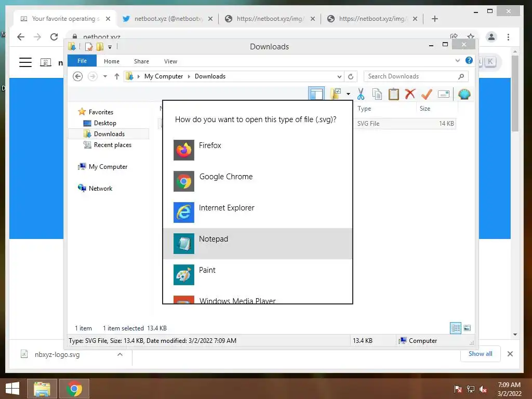Switch to the Twitter netboot.xyz Chrome tab
This screenshot has width=532, height=399.
(x=168, y=19)
